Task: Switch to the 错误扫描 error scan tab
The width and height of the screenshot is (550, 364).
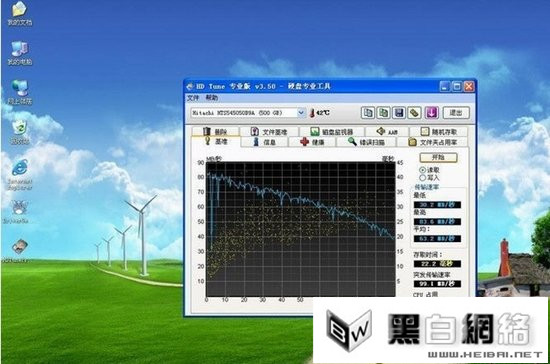Action: (x=366, y=142)
